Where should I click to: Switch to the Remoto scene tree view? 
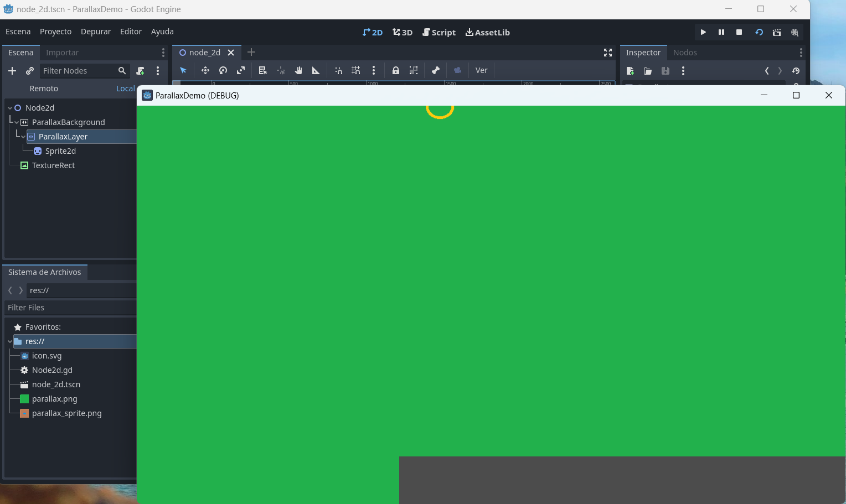44,89
